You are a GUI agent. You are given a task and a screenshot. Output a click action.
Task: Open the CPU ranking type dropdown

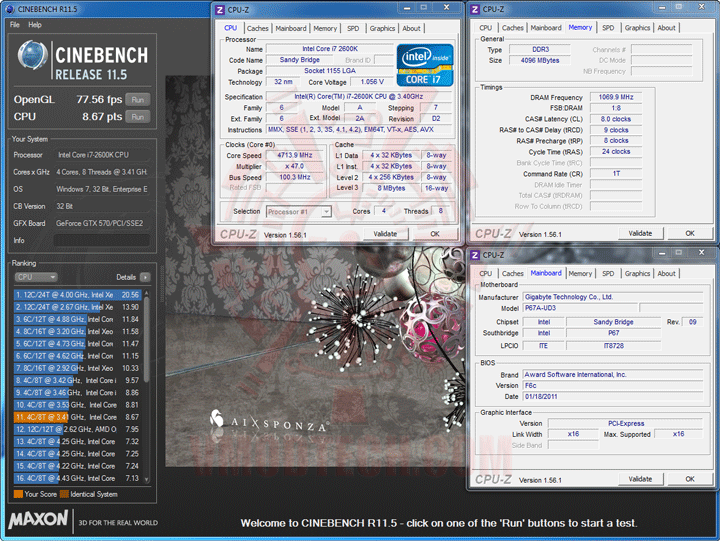[36, 277]
